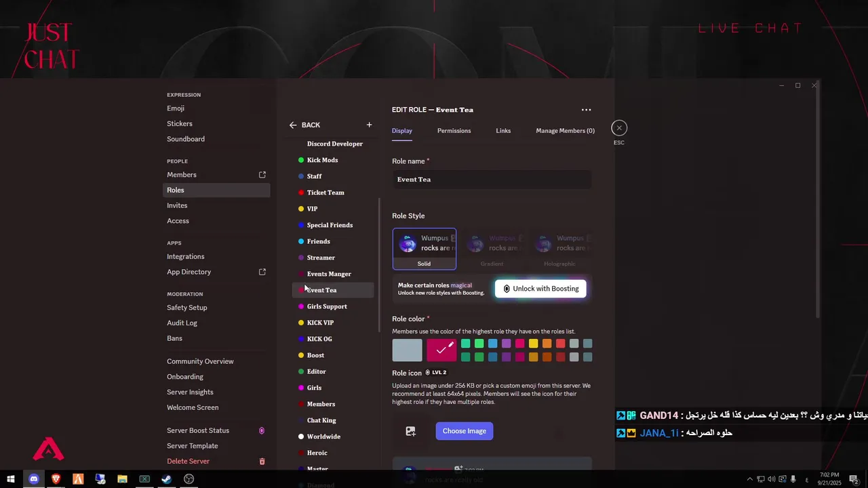
Task: Open the Integrations page
Action: [216, 257]
